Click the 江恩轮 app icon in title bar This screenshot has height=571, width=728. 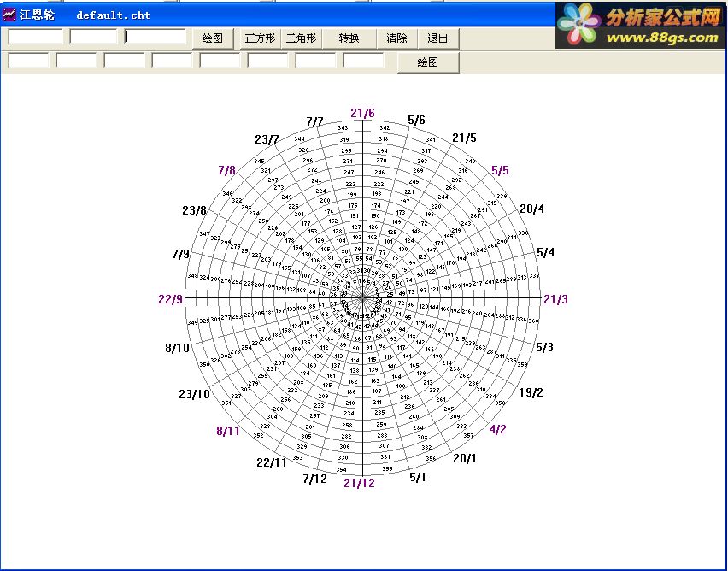pos(9,15)
